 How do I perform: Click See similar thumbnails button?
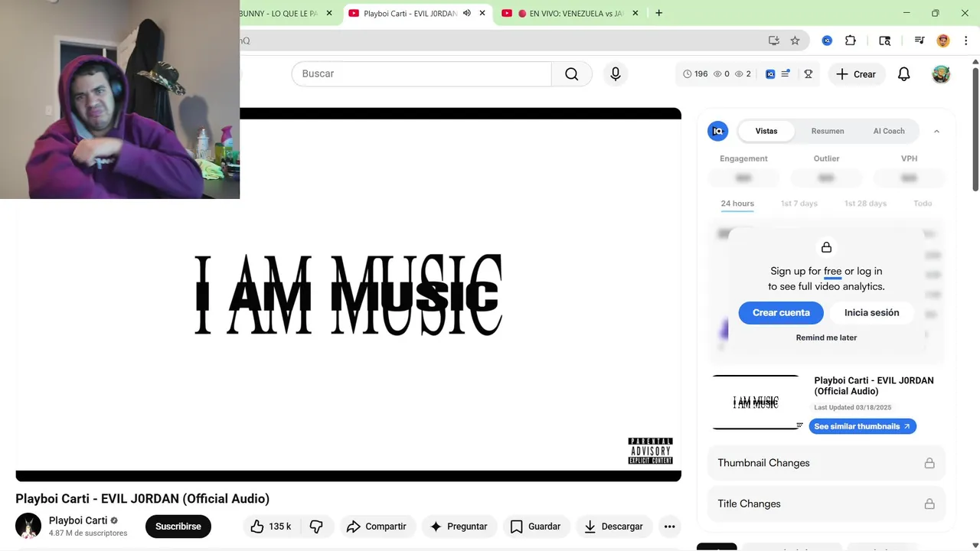click(862, 426)
